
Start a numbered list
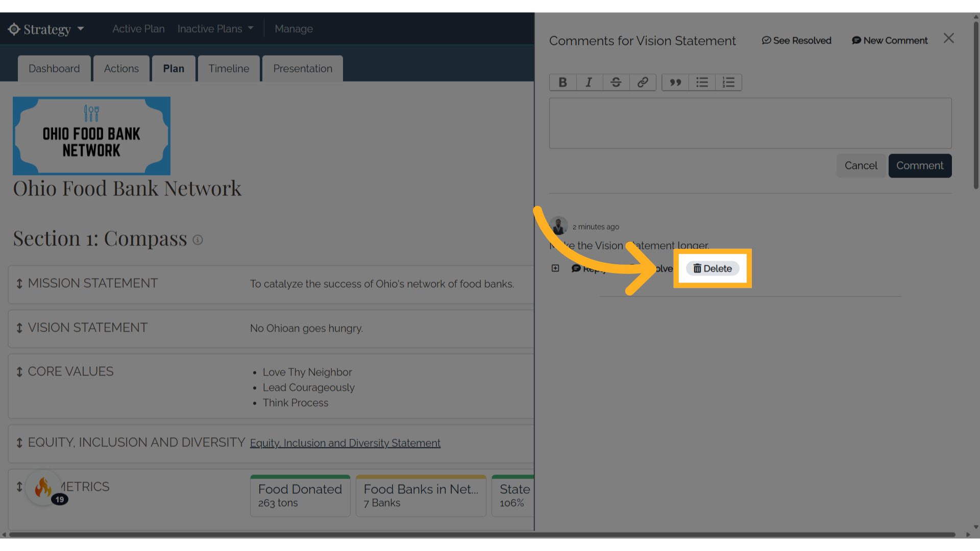(x=728, y=82)
